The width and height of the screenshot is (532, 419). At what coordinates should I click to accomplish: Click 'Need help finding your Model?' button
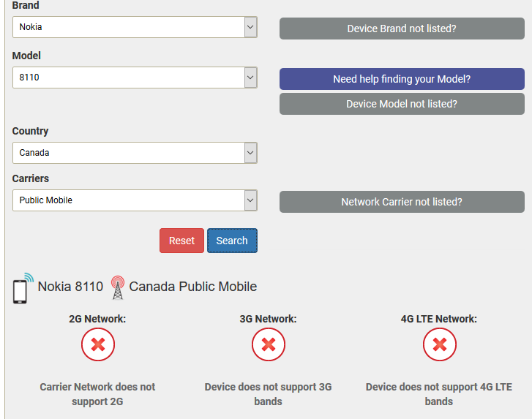[402, 79]
